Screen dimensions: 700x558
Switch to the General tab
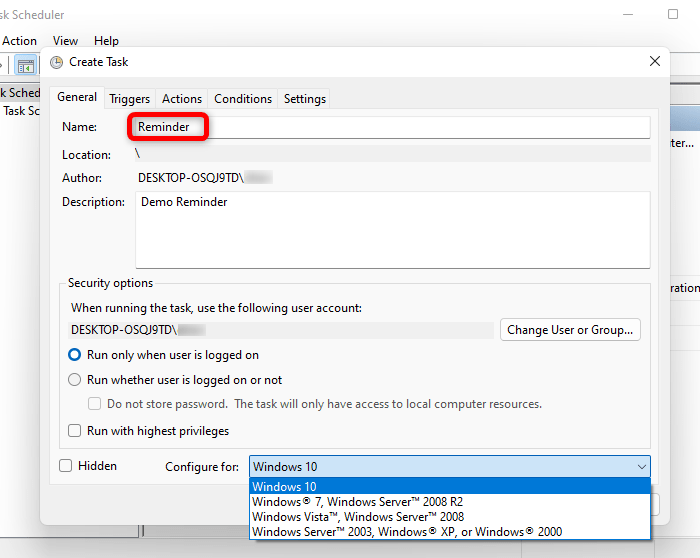point(77,97)
